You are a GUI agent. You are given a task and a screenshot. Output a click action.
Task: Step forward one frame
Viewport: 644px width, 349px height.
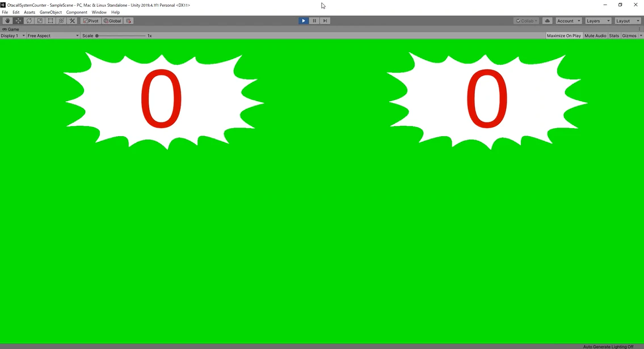[x=325, y=21]
